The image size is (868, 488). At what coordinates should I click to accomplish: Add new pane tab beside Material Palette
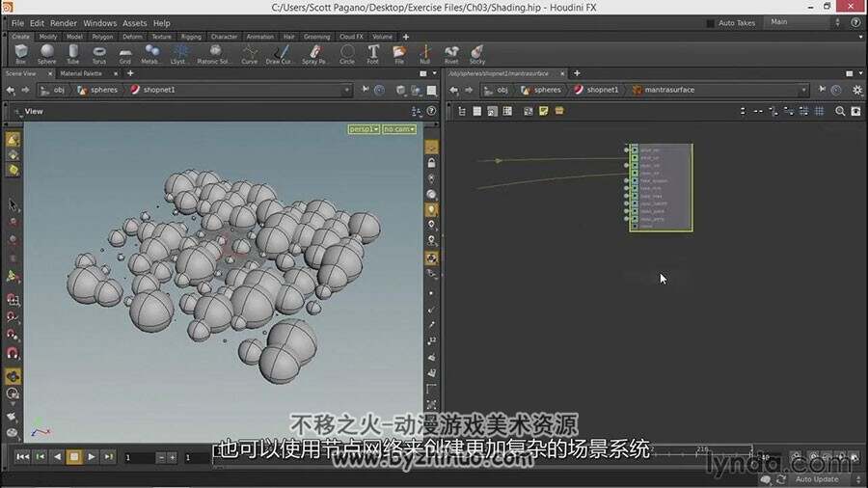pyautogui.click(x=130, y=73)
